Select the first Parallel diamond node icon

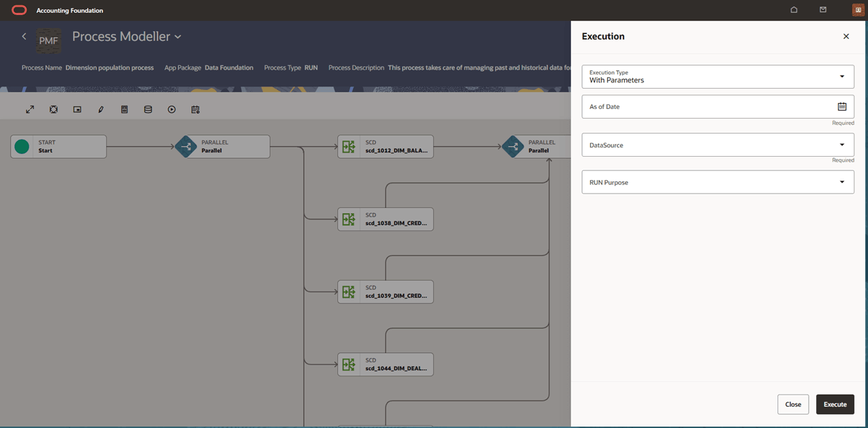186,147
